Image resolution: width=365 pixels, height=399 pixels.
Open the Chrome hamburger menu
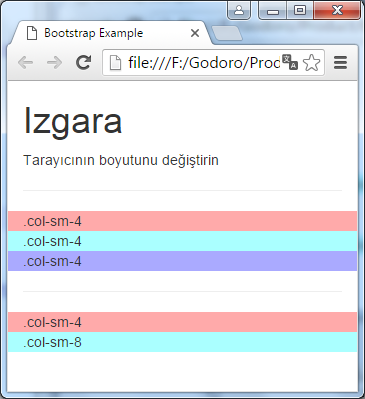pyautogui.click(x=340, y=63)
